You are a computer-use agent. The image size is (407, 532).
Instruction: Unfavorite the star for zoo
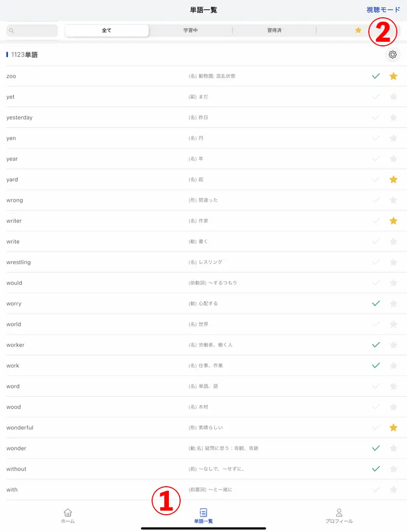click(x=393, y=76)
